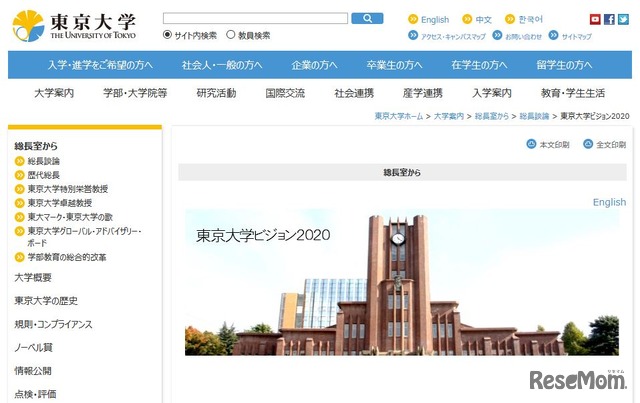Open the お問い合わせ header link
640x403 pixels.
click(x=523, y=36)
